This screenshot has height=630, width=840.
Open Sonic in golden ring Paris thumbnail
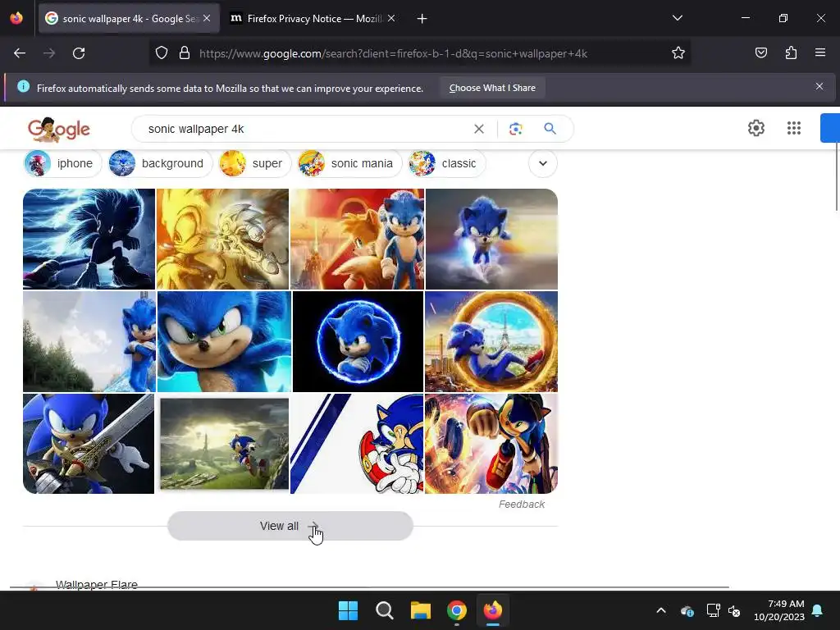point(491,342)
